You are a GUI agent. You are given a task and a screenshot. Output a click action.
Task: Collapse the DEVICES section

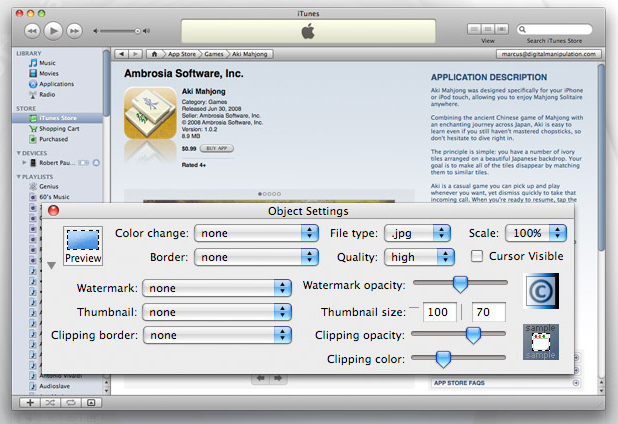[18, 153]
